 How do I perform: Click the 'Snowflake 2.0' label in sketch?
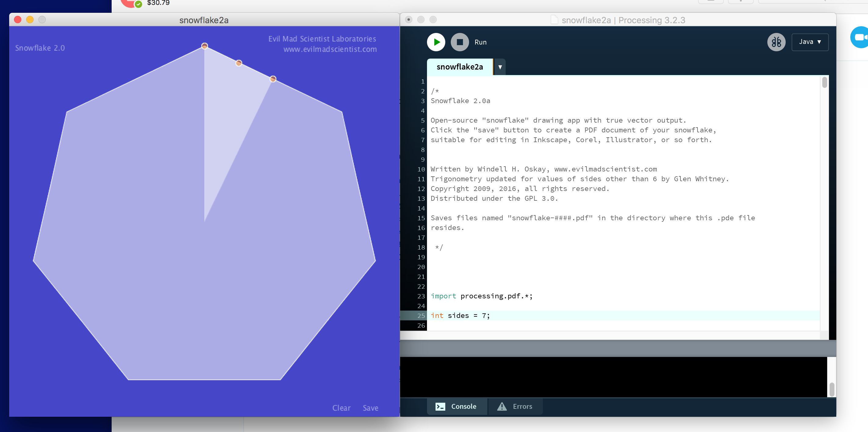[x=40, y=48]
